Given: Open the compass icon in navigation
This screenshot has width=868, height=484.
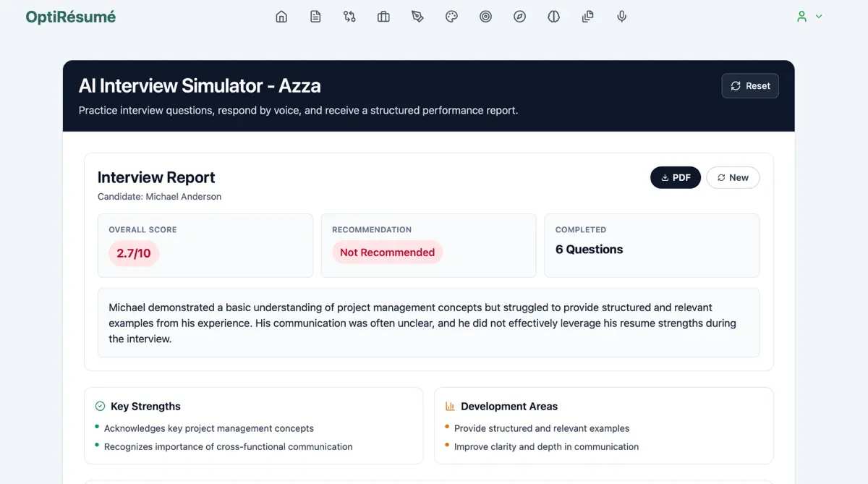Looking at the screenshot, I should tap(519, 17).
